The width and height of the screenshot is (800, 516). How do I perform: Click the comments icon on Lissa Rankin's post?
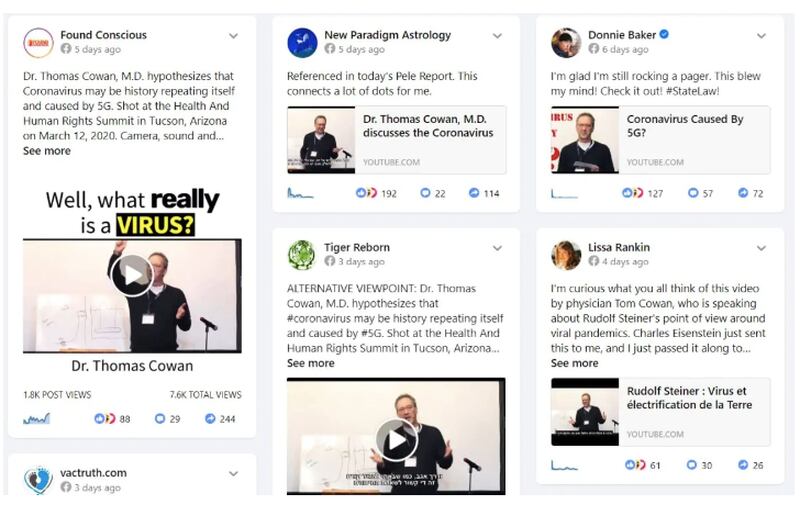691,464
